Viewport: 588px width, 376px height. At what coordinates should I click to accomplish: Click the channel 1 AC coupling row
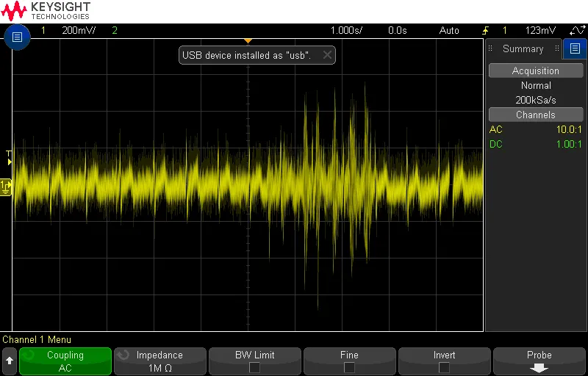[536, 129]
